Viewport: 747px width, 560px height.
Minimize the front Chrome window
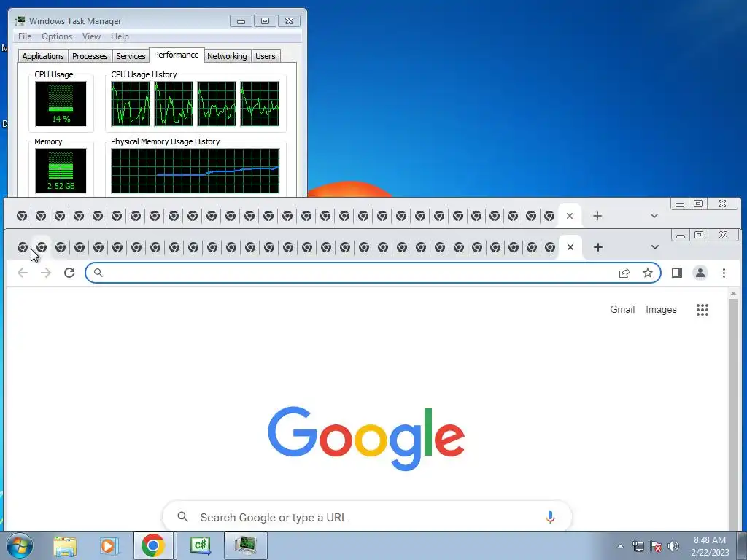coord(681,236)
